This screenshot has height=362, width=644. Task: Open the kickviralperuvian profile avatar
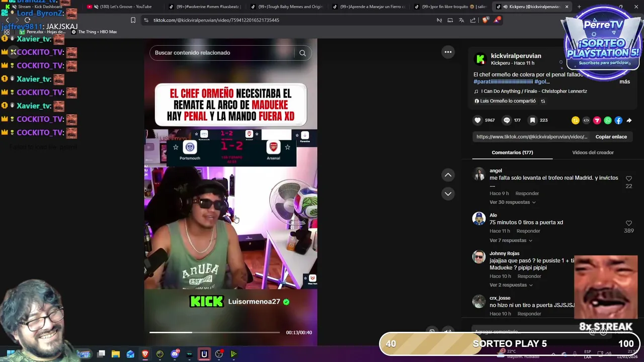(480, 59)
